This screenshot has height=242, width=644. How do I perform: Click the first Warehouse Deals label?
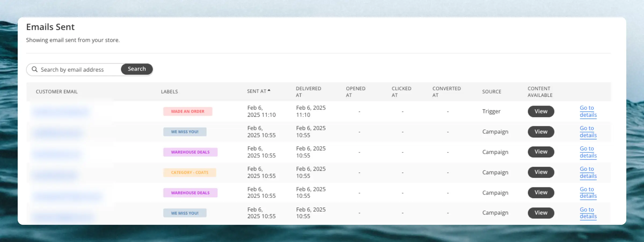pos(190,152)
